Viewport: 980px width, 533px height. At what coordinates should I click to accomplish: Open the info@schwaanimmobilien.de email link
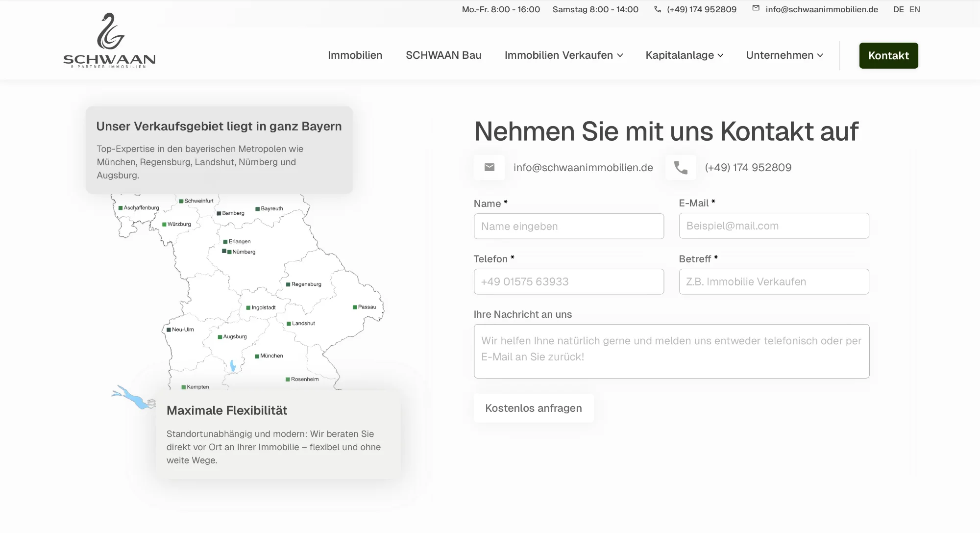pyautogui.click(x=583, y=167)
